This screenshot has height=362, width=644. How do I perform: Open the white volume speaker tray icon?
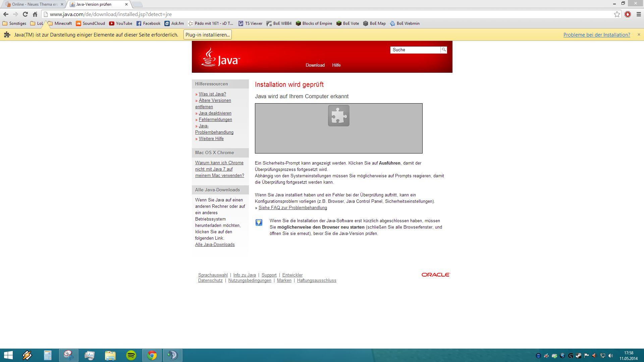pos(611,356)
